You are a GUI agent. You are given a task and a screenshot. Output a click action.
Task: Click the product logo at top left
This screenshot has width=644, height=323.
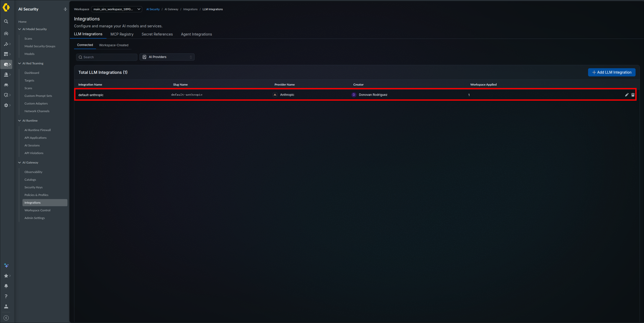tap(6, 7)
